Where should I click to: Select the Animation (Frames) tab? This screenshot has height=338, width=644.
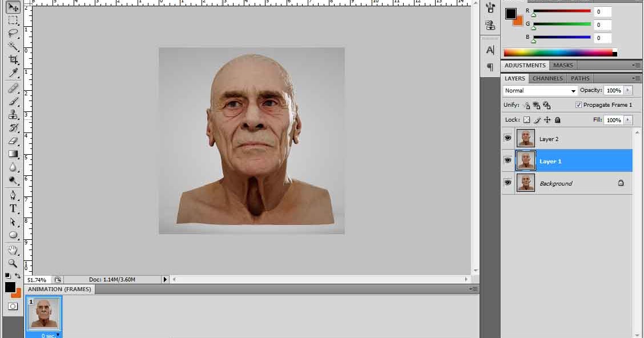tap(59, 289)
